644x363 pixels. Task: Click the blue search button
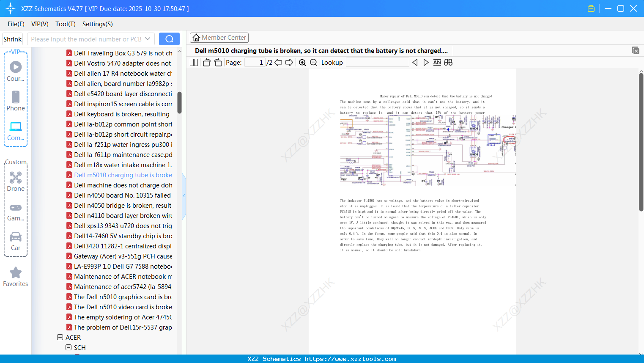(x=169, y=39)
